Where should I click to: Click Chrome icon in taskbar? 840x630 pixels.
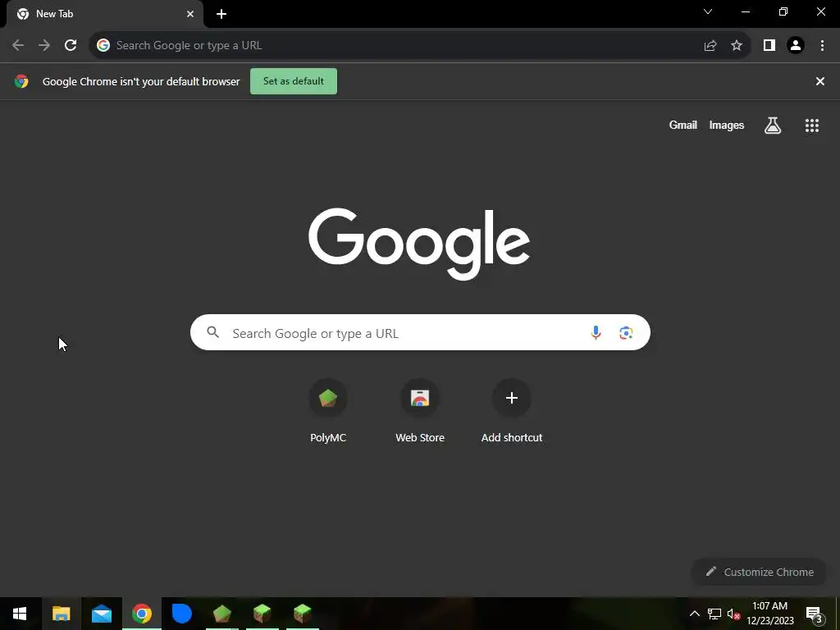pyautogui.click(x=141, y=614)
